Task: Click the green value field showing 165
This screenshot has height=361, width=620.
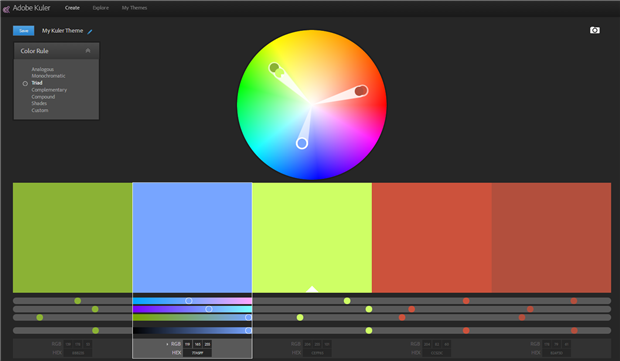Action: [197, 344]
